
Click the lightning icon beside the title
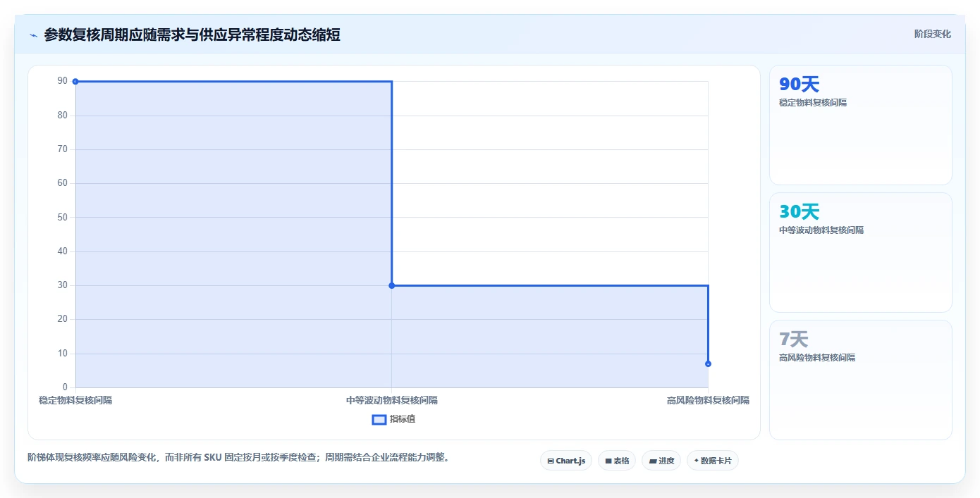click(x=34, y=35)
